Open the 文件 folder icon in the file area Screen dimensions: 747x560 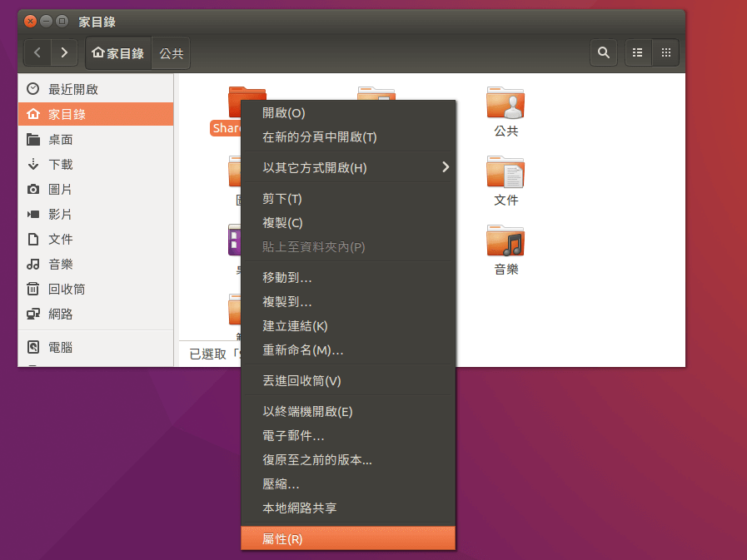click(505, 173)
